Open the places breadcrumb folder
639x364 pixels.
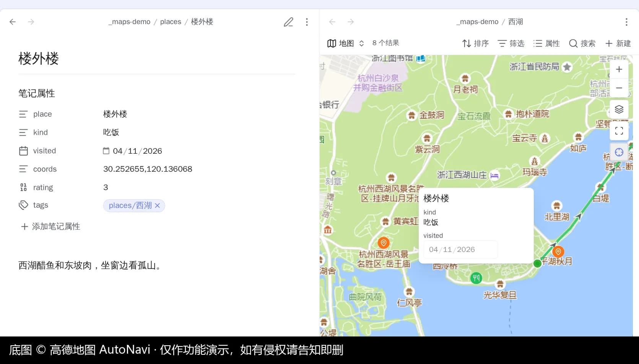click(171, 22)
